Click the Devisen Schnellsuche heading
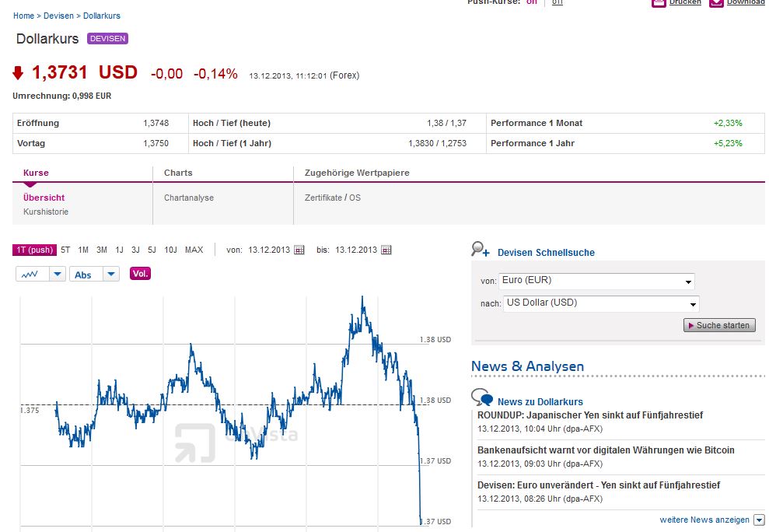This screenshot has height=532, width=769. 546,253
